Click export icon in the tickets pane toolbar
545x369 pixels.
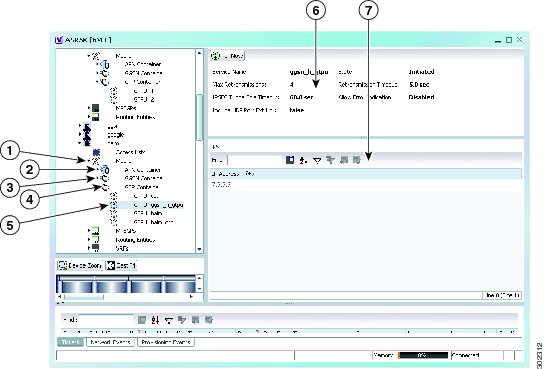(142, 320)
